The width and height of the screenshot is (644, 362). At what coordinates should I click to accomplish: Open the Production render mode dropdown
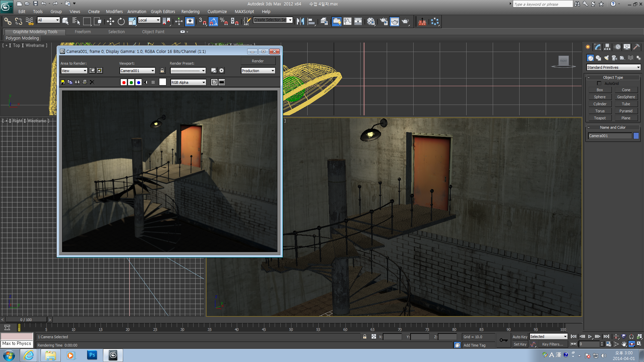(x=258, y=71)
